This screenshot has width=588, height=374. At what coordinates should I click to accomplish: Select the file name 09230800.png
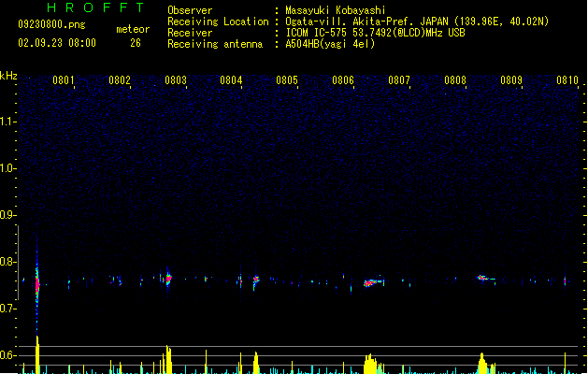(51, 24)
